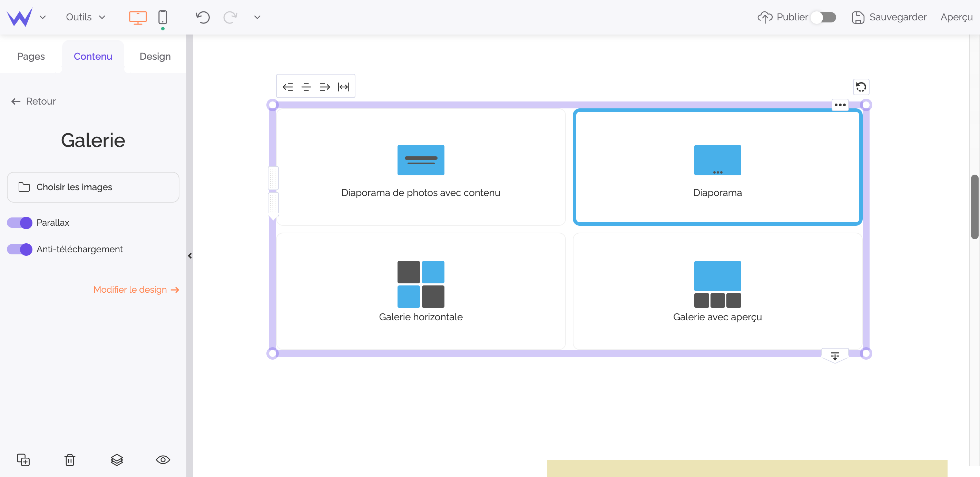
Task: Click the top-left resize handle
Action: 272,105
